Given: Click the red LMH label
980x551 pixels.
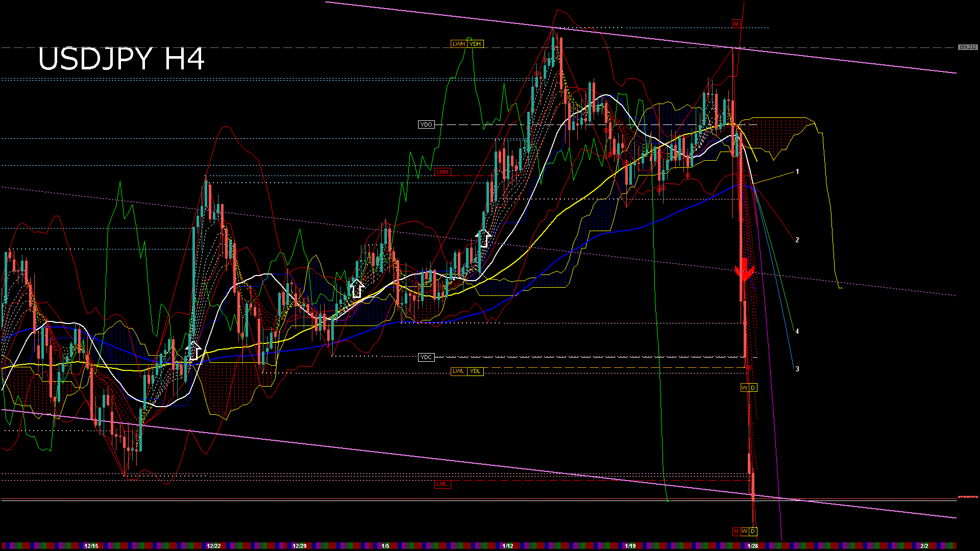Looking at the screenshot, I should tap(443, 172).
